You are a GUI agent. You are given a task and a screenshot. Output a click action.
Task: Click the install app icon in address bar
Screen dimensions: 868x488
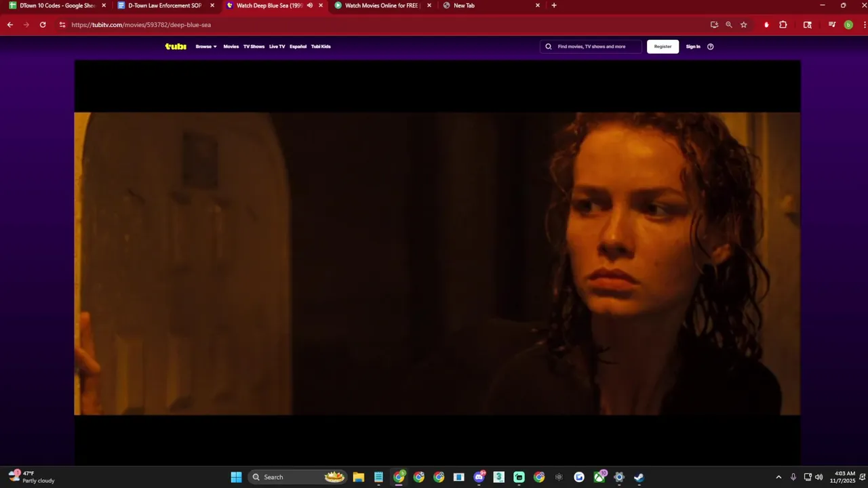[714, 25]
